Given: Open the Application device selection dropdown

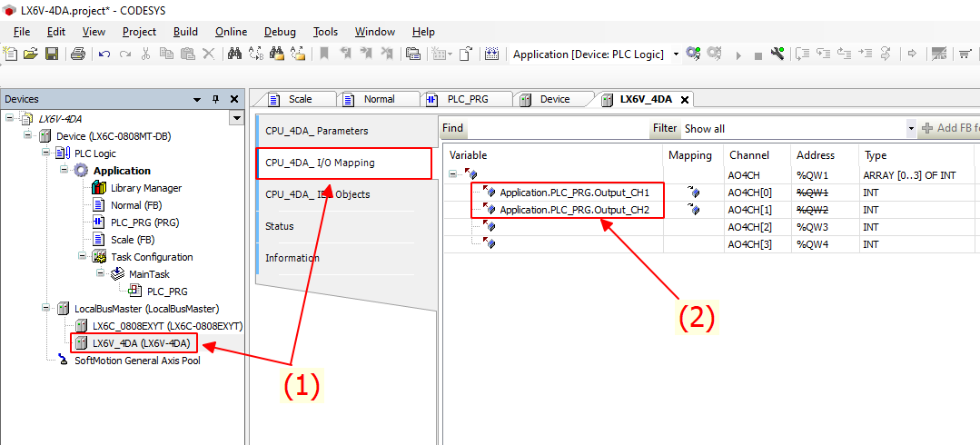Looking at the screenshot, I should tap(676, 54).
